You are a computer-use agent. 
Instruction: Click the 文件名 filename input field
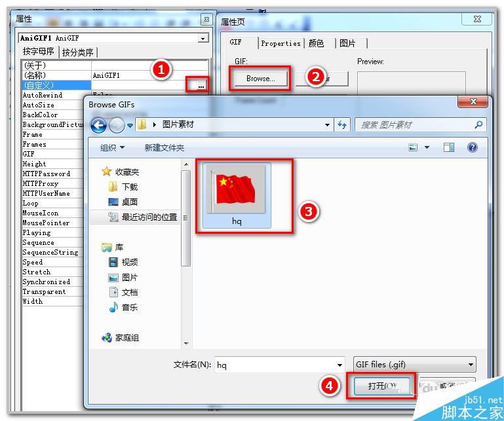[x=275, y=365]
